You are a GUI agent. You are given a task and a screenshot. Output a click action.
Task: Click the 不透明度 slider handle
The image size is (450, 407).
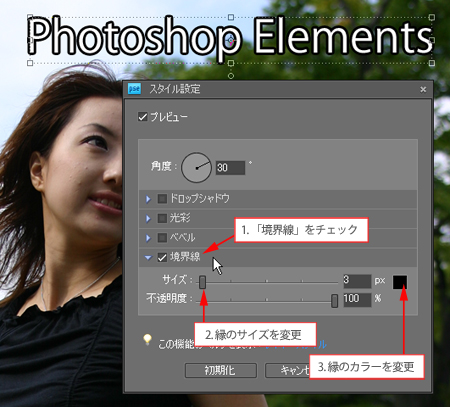click(x=334, y=301)
